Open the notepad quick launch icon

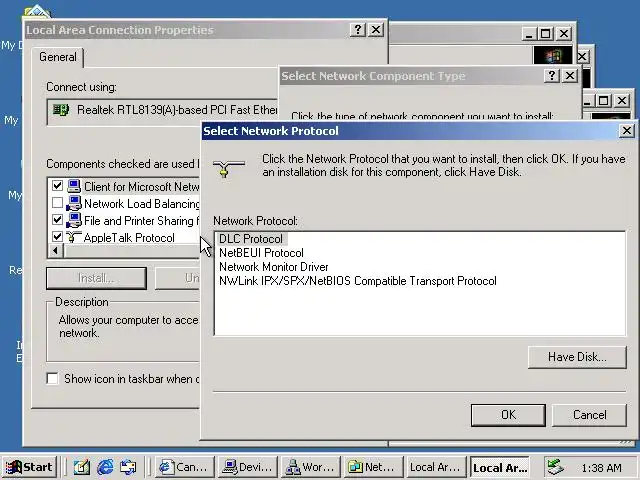82,467
